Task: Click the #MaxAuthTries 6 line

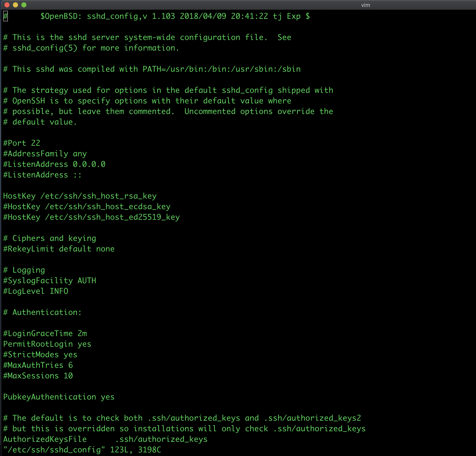Action: [x=38, y=365]
